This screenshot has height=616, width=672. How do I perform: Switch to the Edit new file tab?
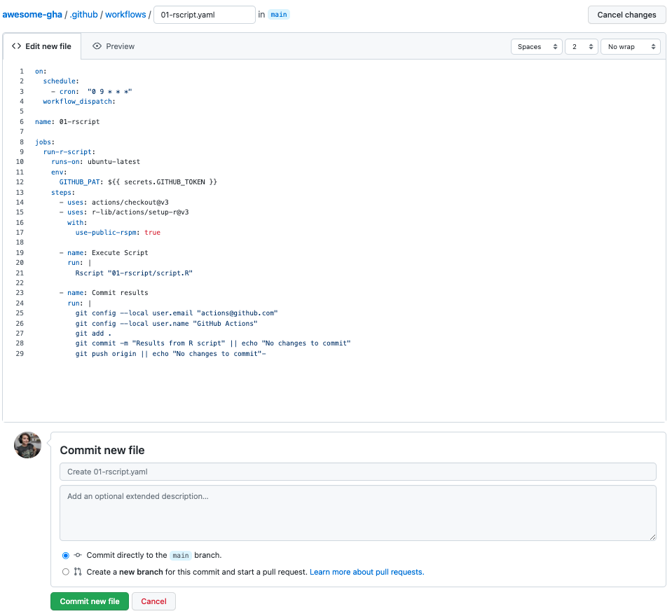click(x=42, y=46)
